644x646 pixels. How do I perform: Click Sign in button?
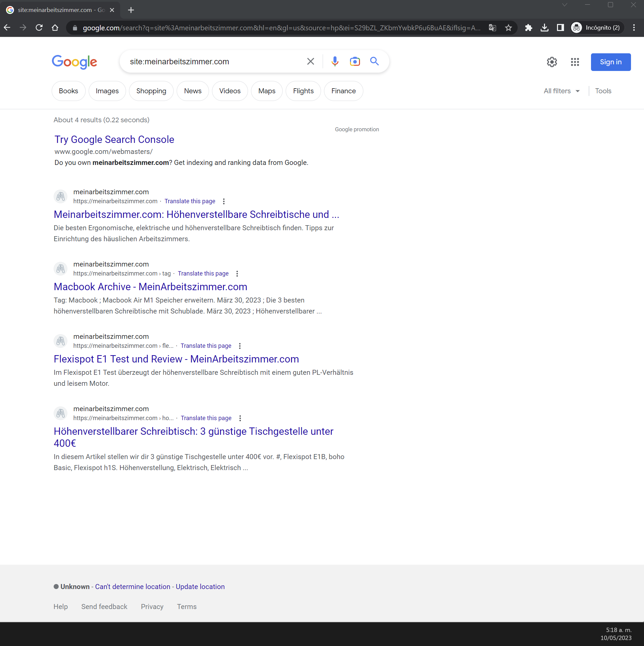coord(610,62)
